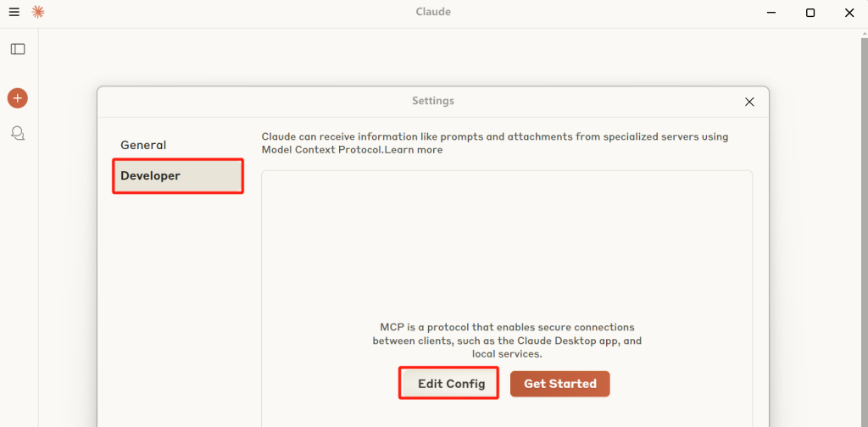
Task: Minimize the Claude window
Action: tap(771, 12)
